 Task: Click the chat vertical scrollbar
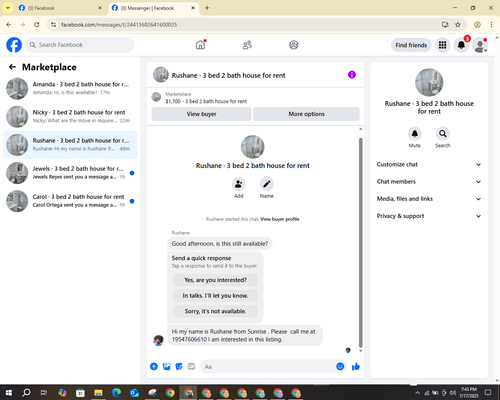pyautogui.click(x=360, y=243)
